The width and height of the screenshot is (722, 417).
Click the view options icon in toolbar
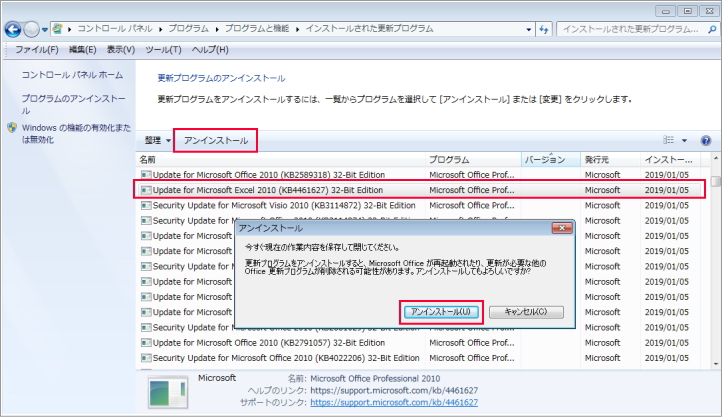tap(669, 141)
